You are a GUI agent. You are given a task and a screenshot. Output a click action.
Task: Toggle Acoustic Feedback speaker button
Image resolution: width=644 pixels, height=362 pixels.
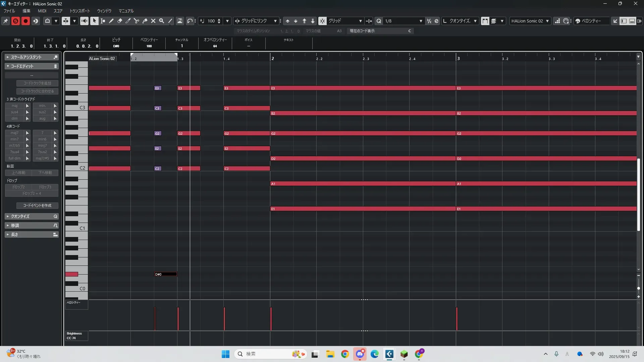[84, 21]
